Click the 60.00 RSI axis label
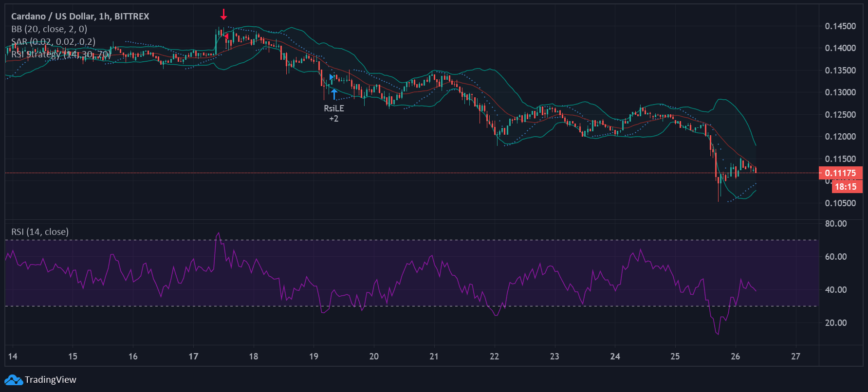The width and height of the screenshot is (868, 392). coord(836,257)
